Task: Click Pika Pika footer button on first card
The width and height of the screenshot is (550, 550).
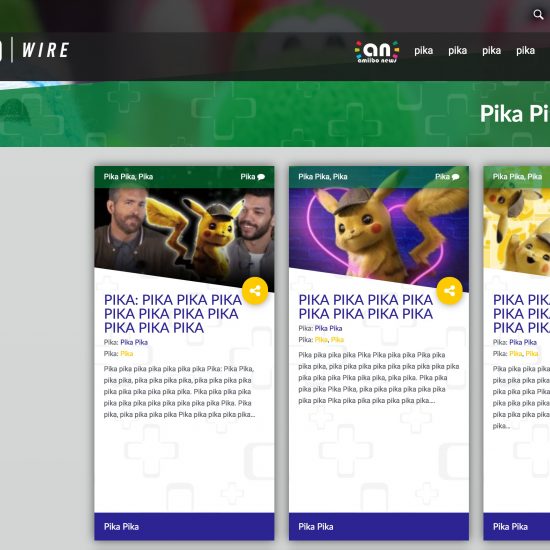Action: 184,526
